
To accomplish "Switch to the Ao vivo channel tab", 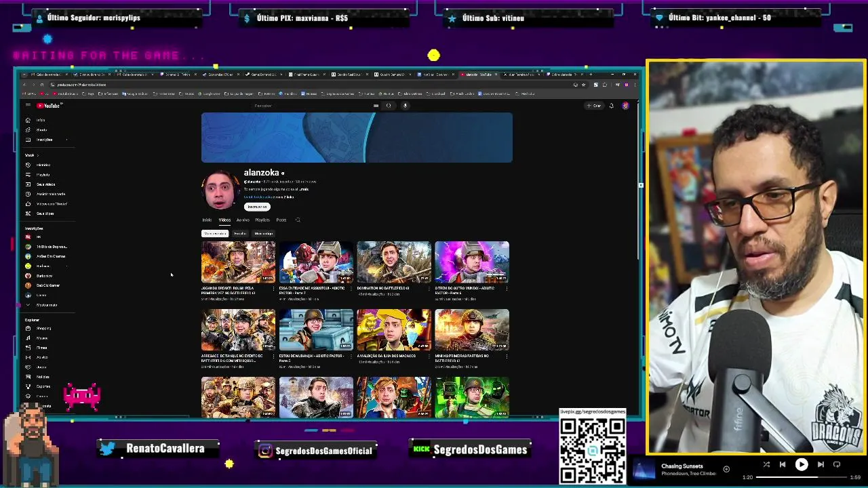I will pyautogui.click(x=243, y=220).
